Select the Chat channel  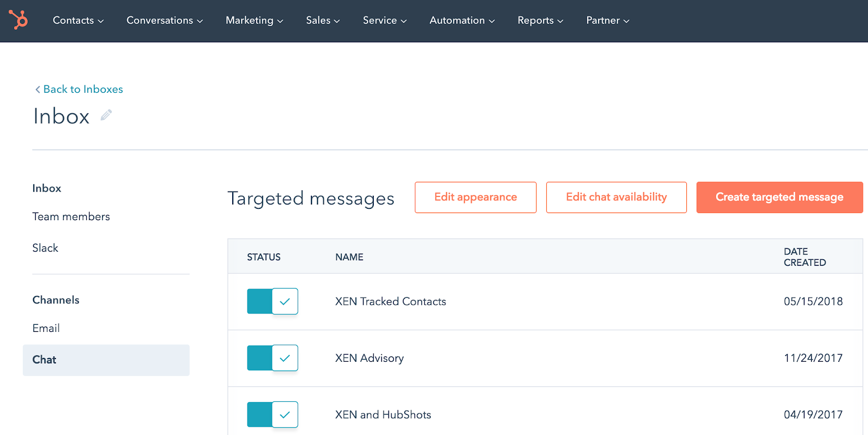point(106,360)
